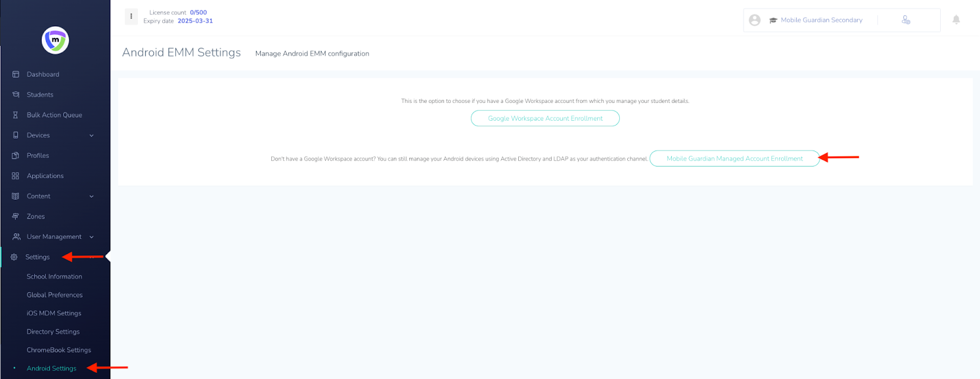Click the user switch icon in header
980x379 pixels.
pyautogui.click(x=906, y=20)
